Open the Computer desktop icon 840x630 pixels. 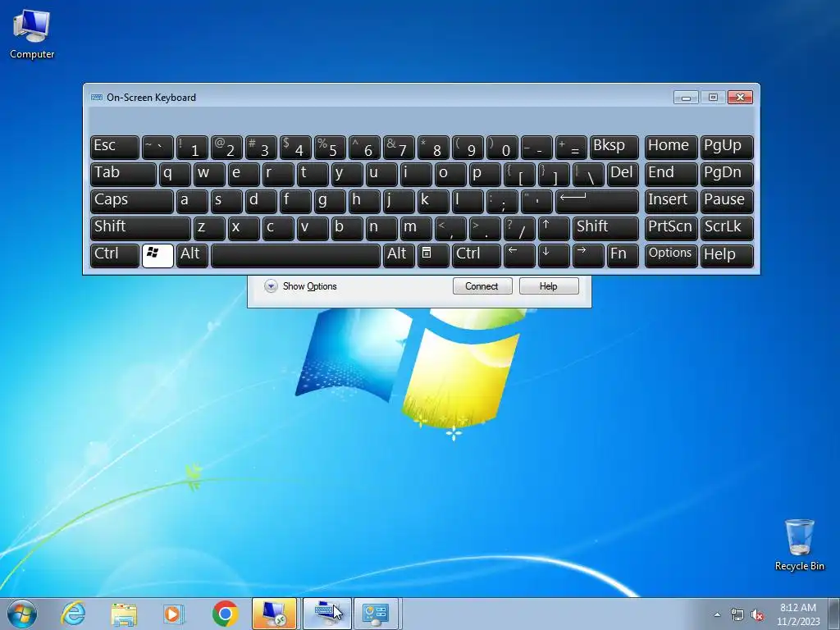[x=32, y=34]
